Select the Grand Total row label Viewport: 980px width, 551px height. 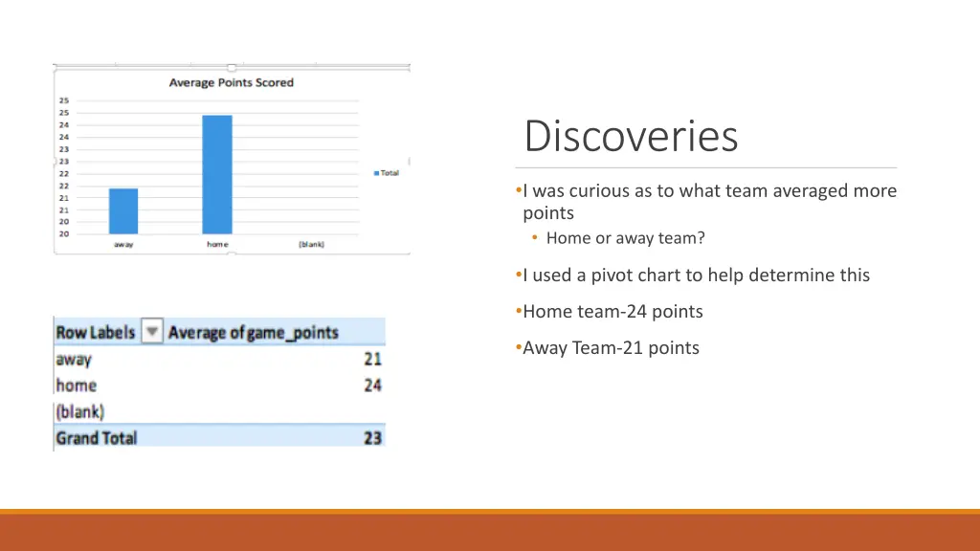[97, 437]
